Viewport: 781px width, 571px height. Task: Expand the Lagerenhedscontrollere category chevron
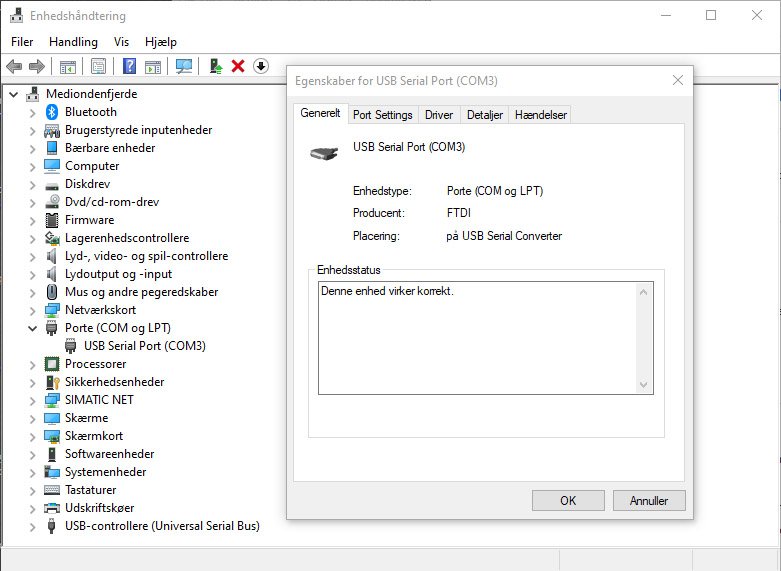coord(32,239)
